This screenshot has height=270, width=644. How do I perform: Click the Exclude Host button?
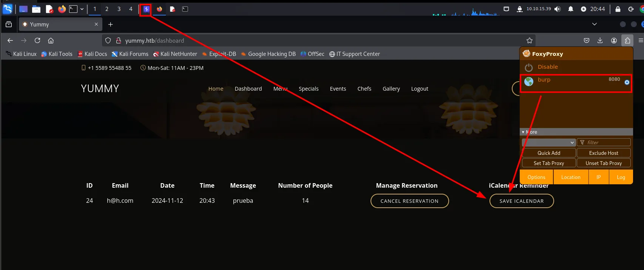[x=604, y=153]
